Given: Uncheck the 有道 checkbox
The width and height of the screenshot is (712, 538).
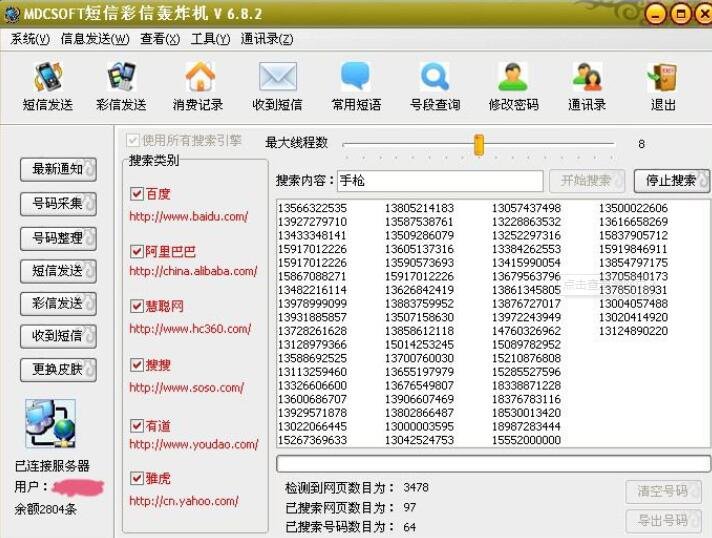Looking at the screenshot, I should [x=136, y=425].
